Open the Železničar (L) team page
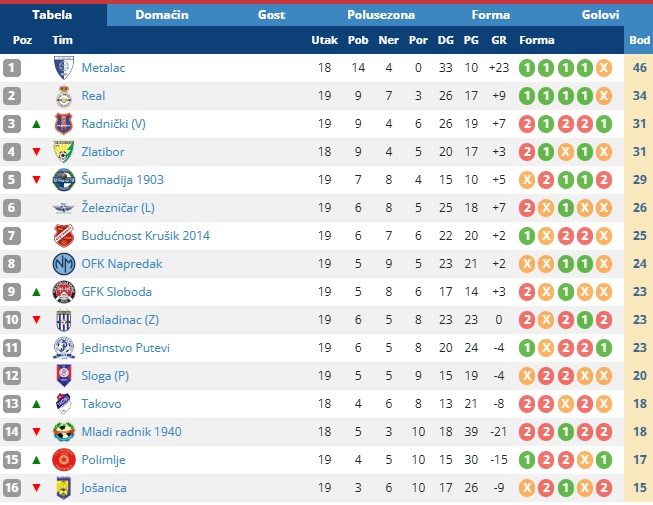This screenshot has width=653, height=505. 118,208
